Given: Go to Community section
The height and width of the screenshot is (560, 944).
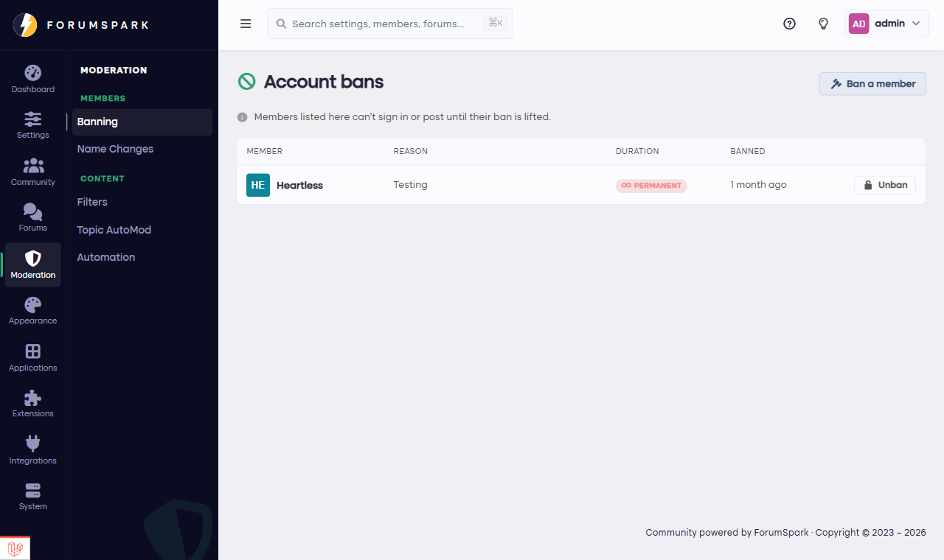Looking at the screenshot, I should coord(32,172).
